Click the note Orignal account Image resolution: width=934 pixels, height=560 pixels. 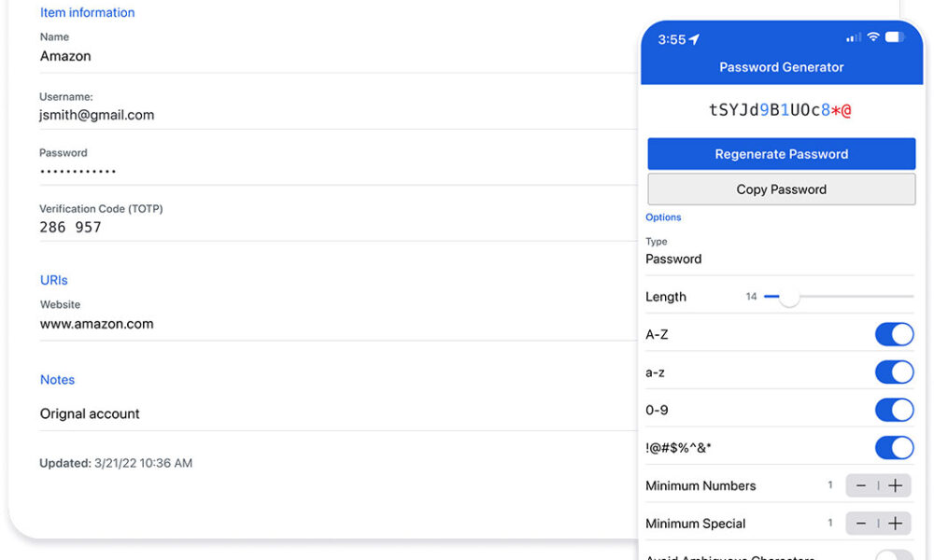tap(90, 413)
